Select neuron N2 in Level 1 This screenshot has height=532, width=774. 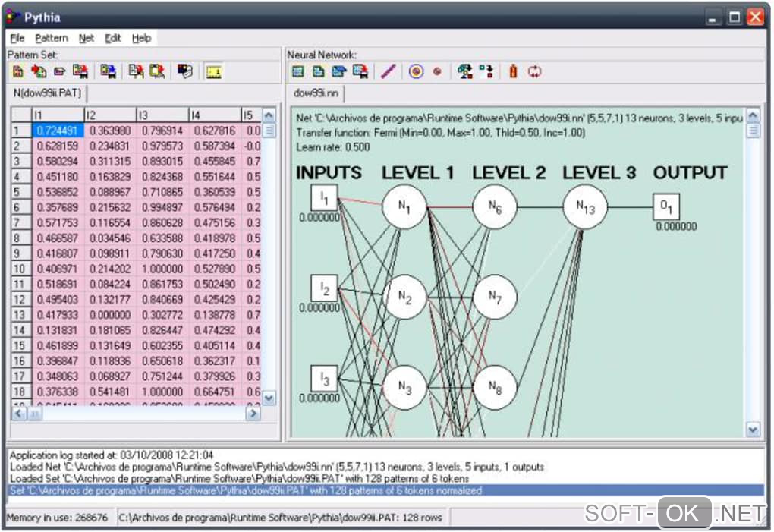click(404, 297)
